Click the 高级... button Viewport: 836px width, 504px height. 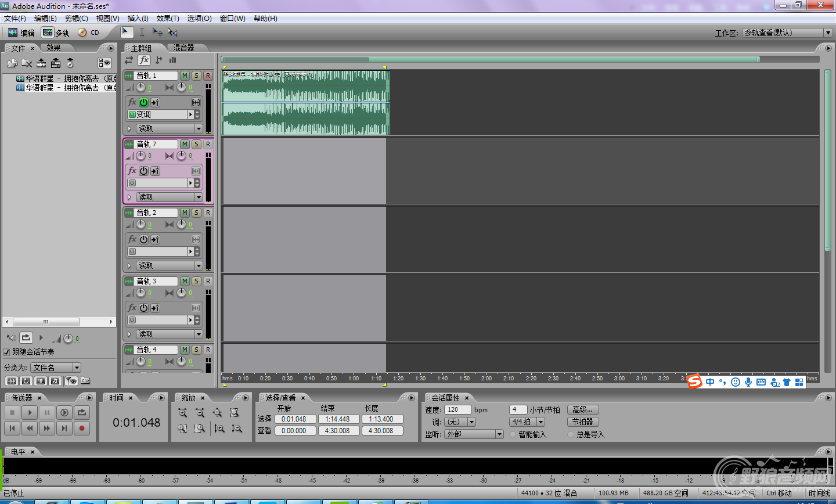point(582,409)
